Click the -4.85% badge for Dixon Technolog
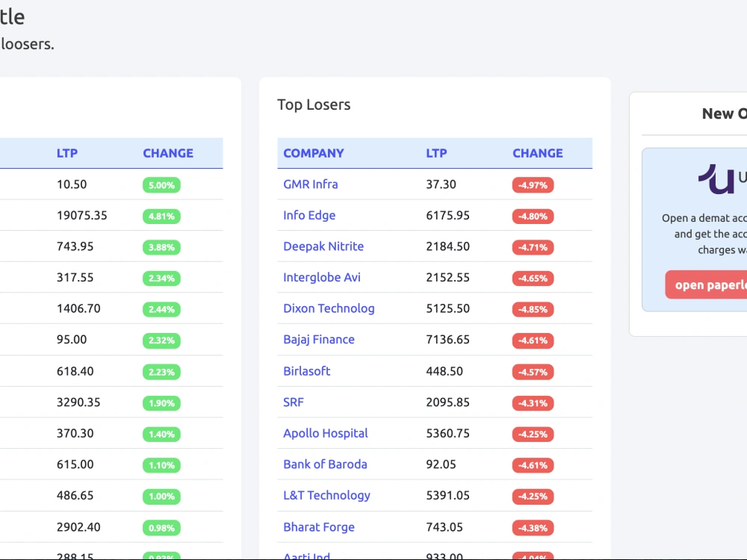Screen dimensions: 747x560 [533, 310]
